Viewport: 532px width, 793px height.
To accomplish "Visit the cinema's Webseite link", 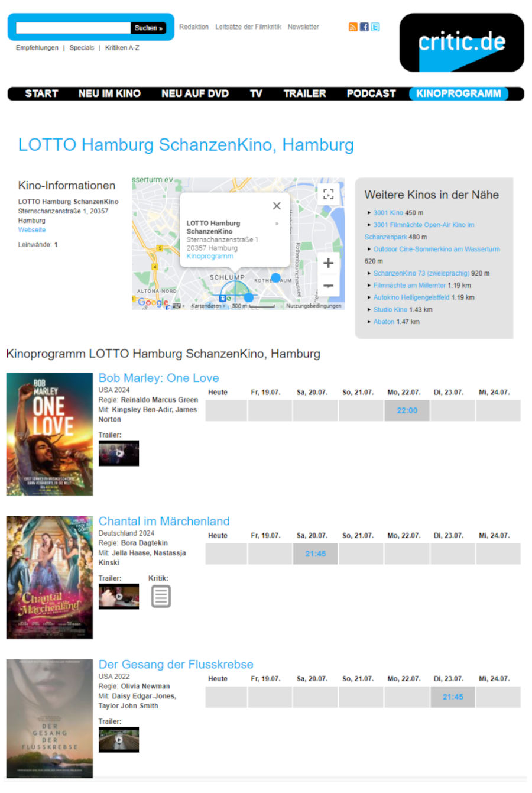I will click(32, 230).
